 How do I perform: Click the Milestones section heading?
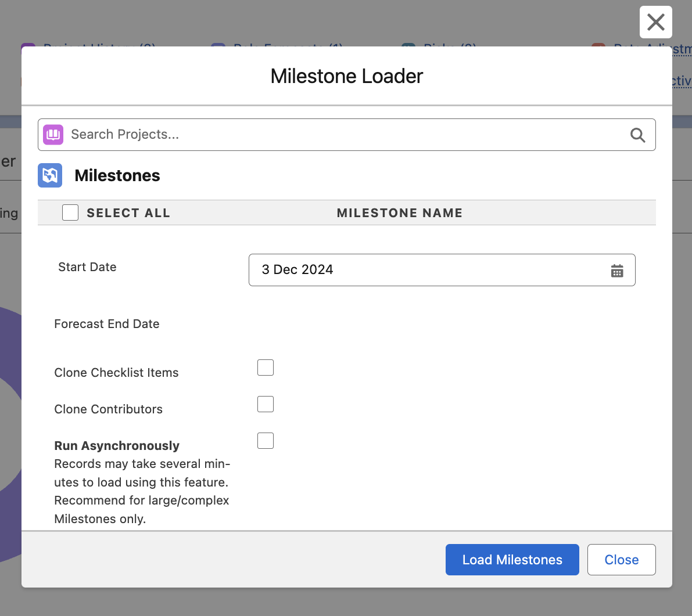tap(117, 175)
